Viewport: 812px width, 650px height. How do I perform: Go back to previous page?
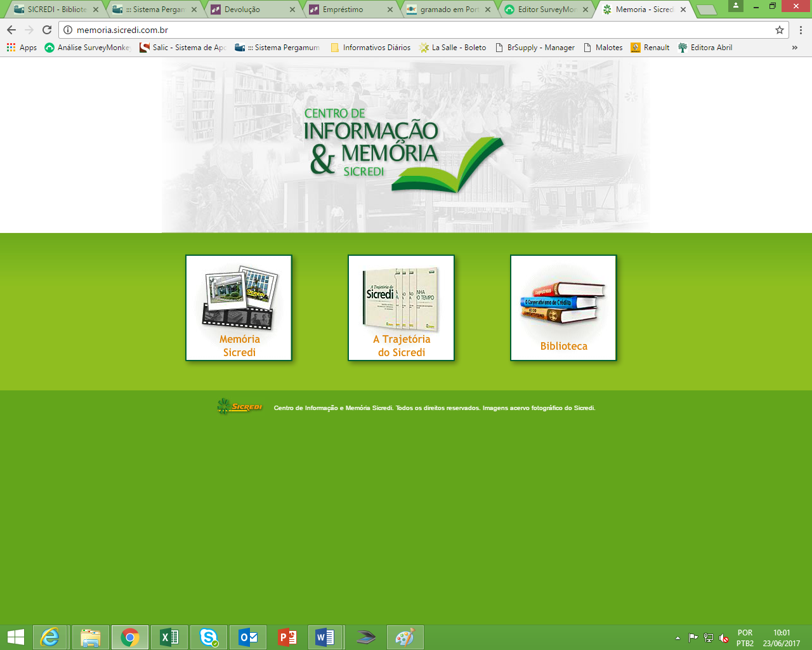tap(11, 30)
